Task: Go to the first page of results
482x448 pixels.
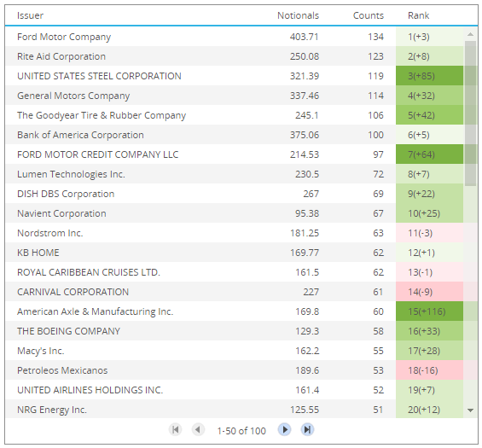Action: pyautogui.click(x=175, y=429)
